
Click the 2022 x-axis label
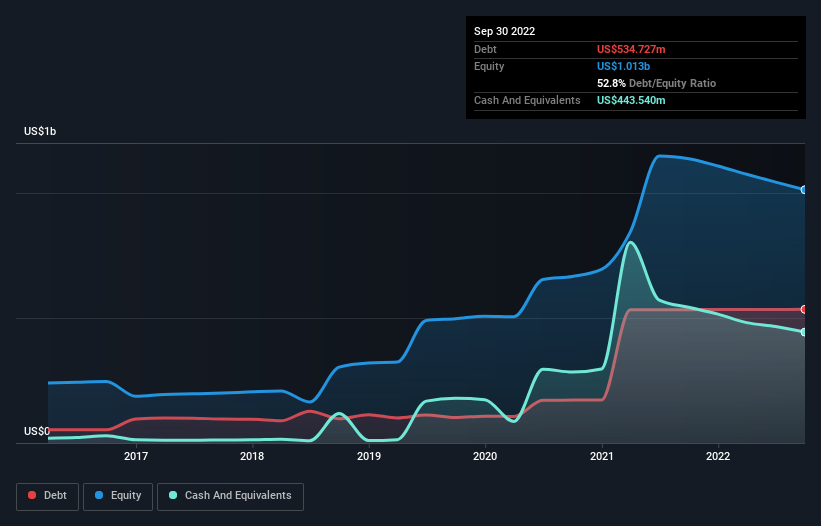[x=718, y=456]
